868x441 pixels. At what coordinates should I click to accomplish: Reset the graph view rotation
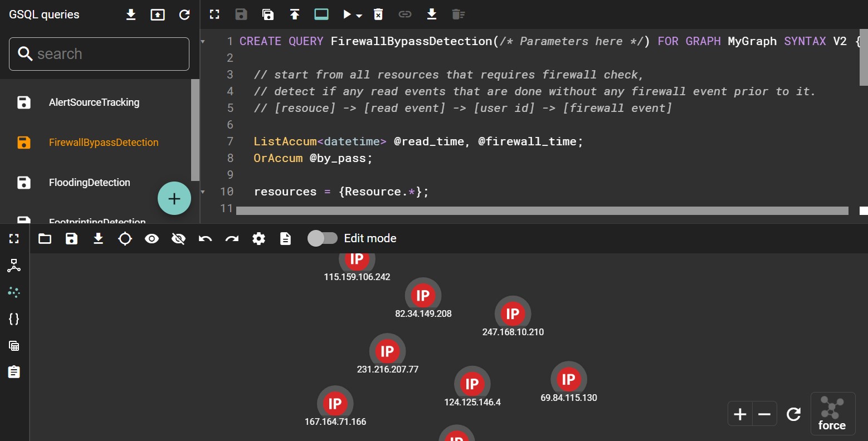pyautogui.click(x=794, y=414)
